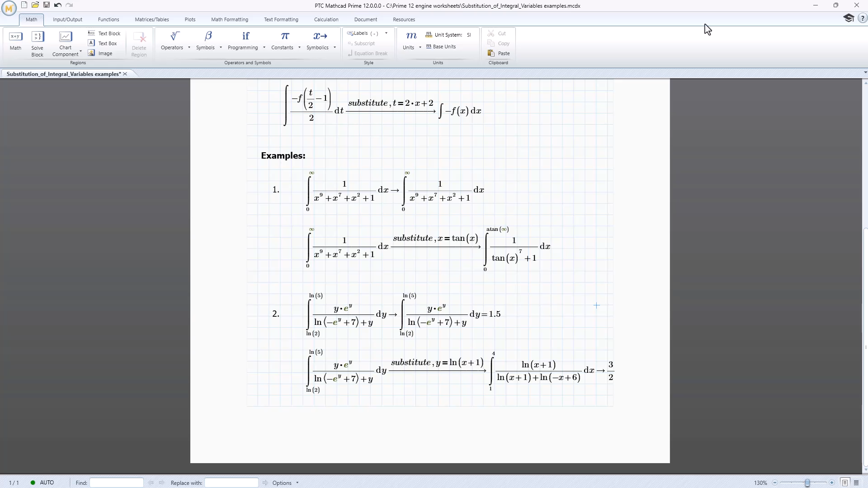Screen dimensions: 868x488
Task: Click the Save disk icon
Action: point(47,5)
